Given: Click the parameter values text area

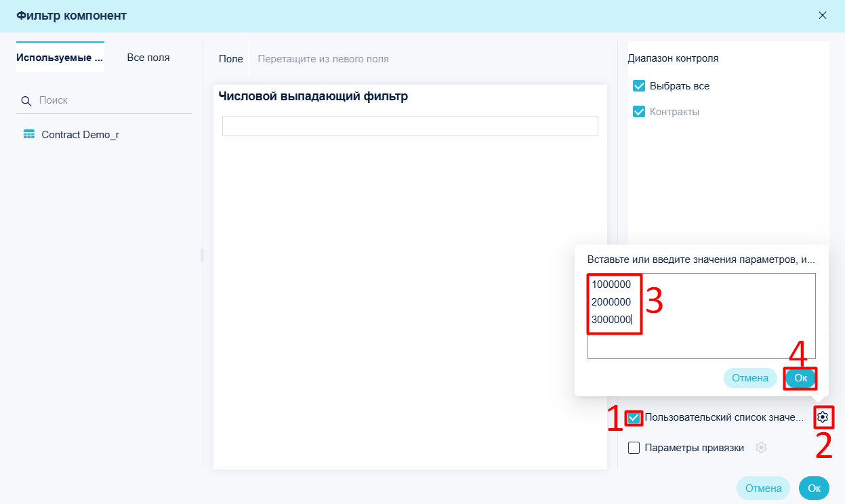Looking at the screenshot, I should pyautogui.click(x=701, y=316).
